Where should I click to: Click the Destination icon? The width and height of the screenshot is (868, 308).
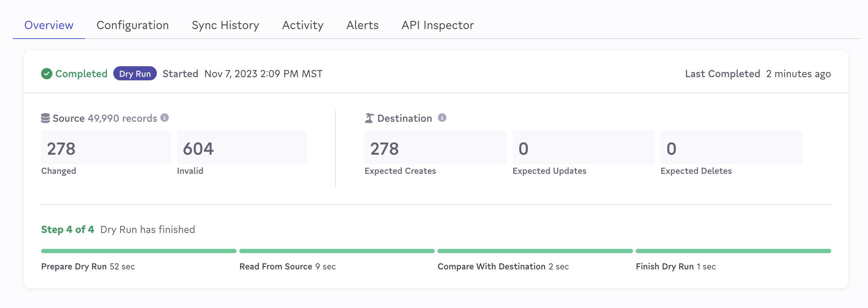[x=369, y=118]
